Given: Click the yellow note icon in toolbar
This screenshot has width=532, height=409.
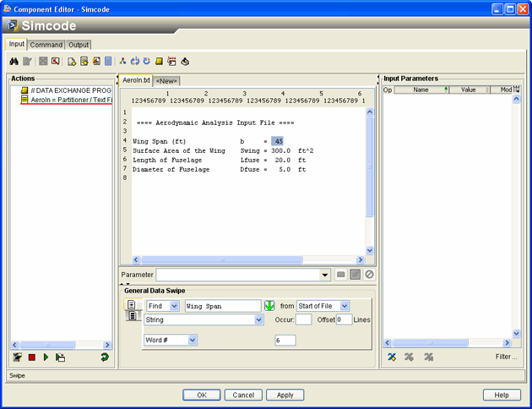Looking at the screenshot, I should coord(159,62).
